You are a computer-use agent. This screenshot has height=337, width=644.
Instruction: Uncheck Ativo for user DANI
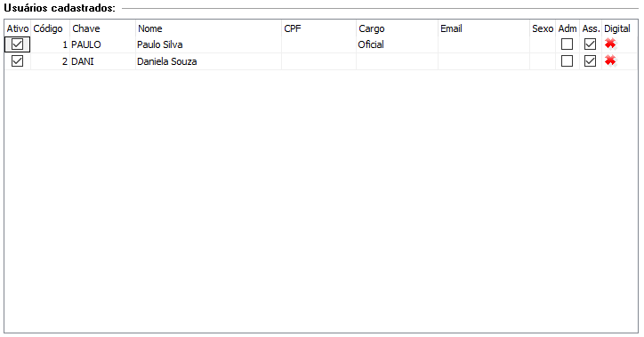click(17, 61)
